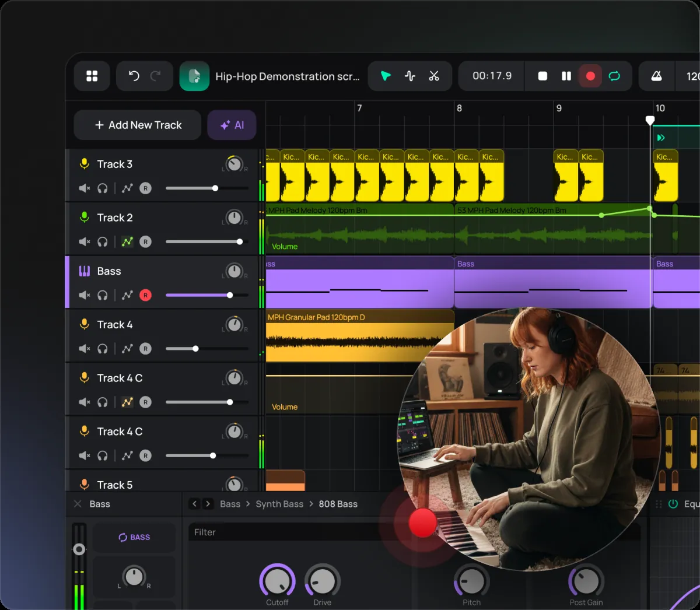Screen dimensions: 700x610
Task: Mute Track 4
Action: 85,349
